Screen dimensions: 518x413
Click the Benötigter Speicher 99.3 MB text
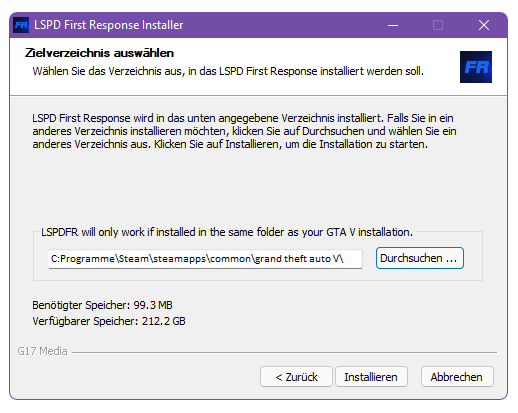tap(102, 305)
